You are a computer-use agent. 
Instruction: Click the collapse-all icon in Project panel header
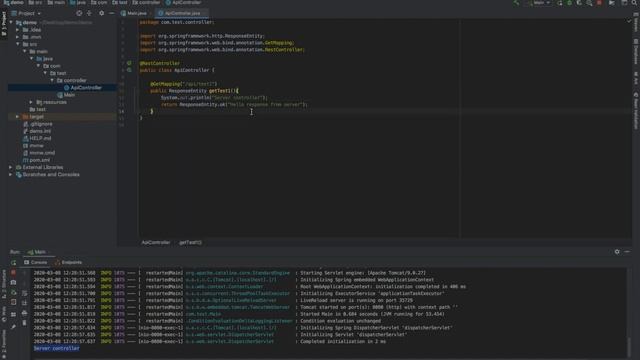89,13
